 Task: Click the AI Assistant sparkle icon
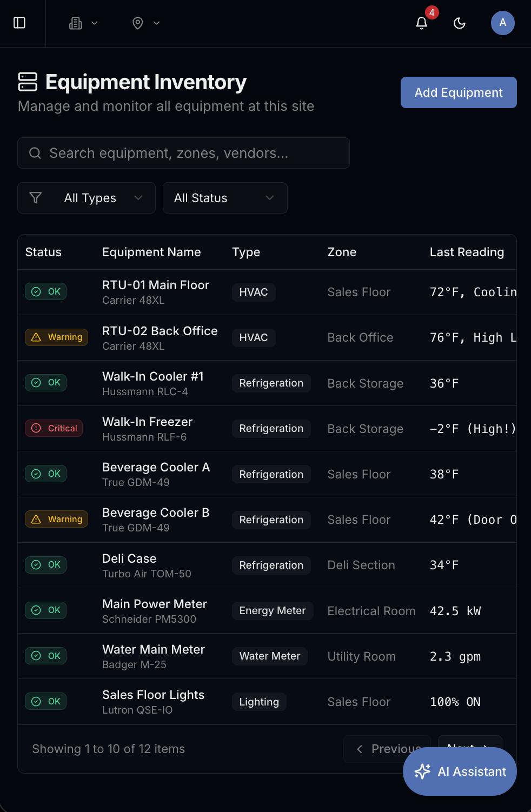click(422, 771)
